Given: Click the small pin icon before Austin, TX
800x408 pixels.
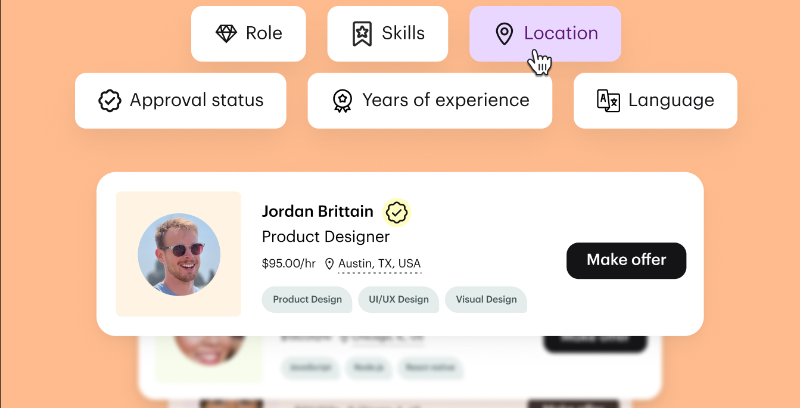Looking at the screenshot, I should 328,264.
